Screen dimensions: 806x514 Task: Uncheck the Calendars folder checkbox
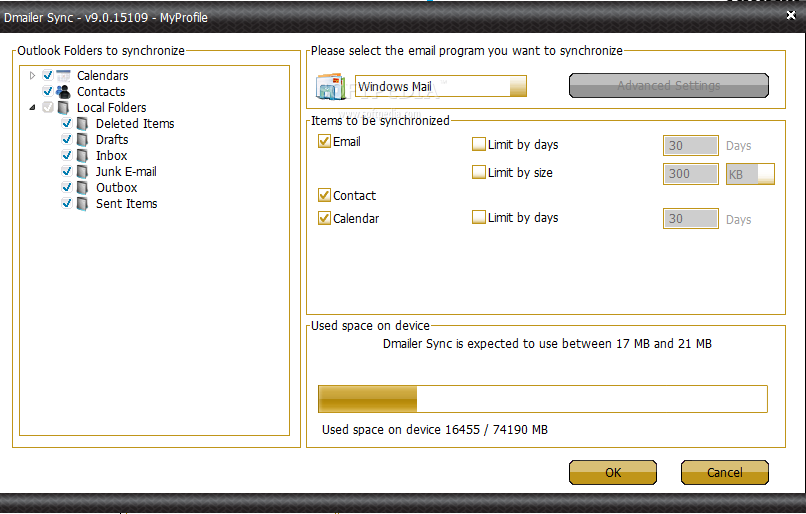click(48, 76)
